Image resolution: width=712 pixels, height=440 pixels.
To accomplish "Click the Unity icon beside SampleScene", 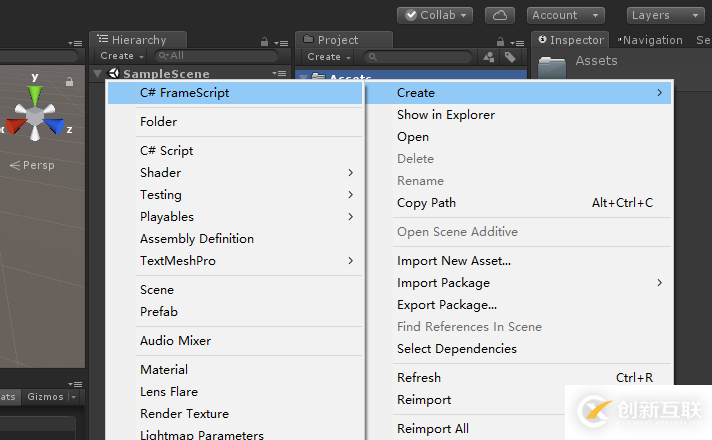I will 112,74.
